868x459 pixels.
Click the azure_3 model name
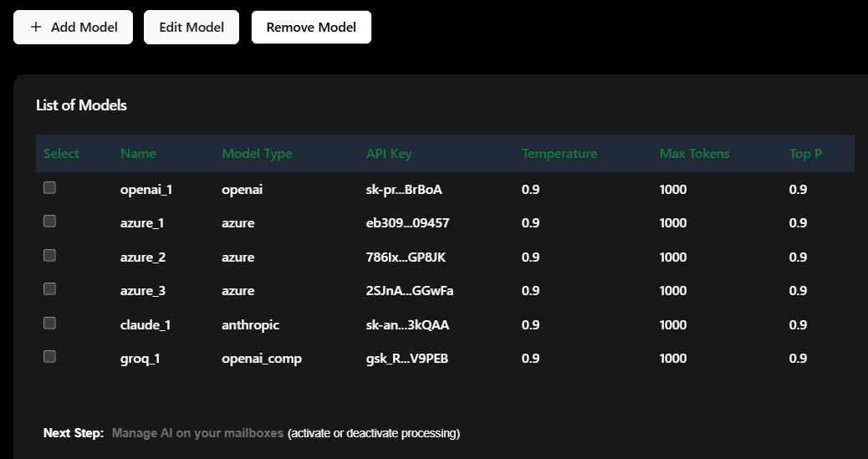[143, 291]
